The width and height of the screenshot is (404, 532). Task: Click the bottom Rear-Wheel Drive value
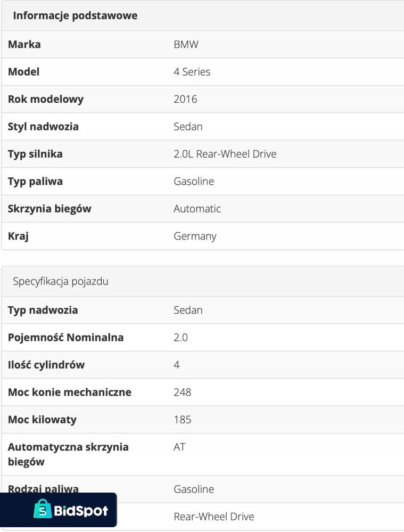point(213,517)
